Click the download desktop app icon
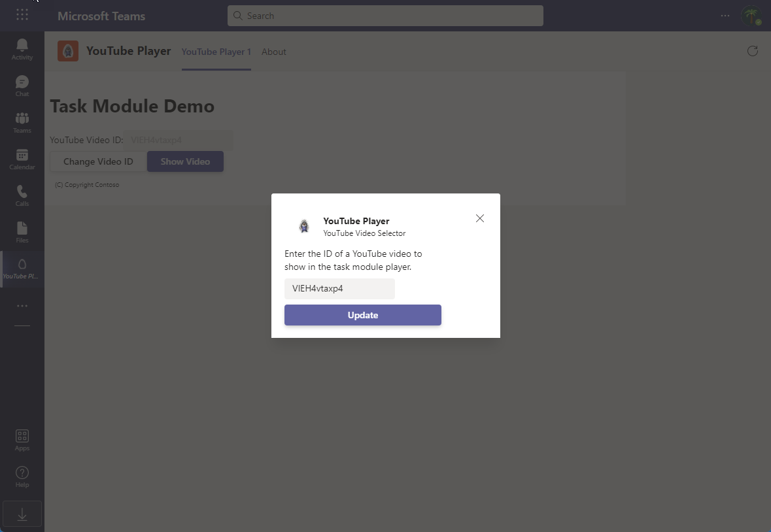 click(22, 514)
